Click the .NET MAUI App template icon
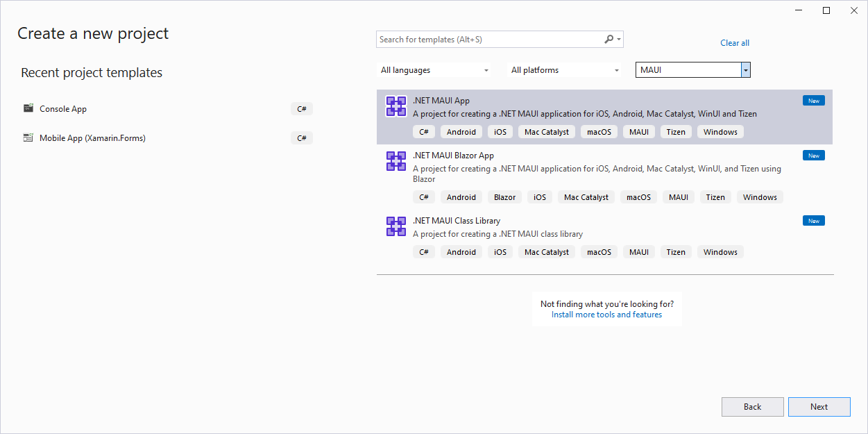868x434 pixels. pos(395,106)
